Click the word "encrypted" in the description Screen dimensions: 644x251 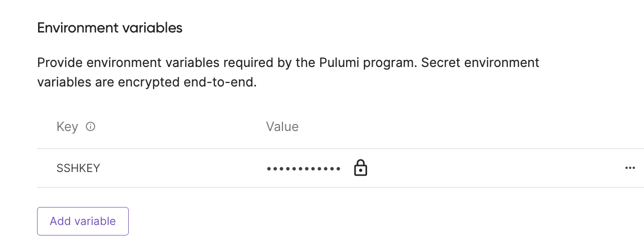tap(148, 82)
